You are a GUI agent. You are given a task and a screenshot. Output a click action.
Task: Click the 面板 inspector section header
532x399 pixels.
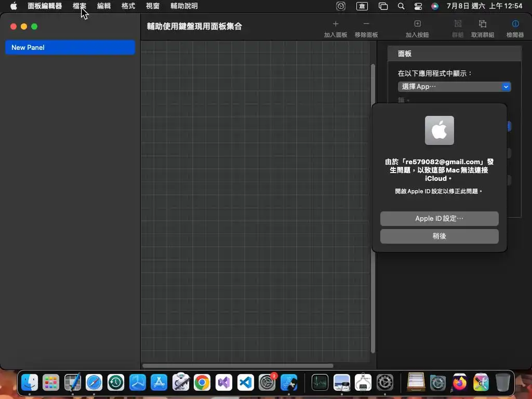[x=454, y=54]
